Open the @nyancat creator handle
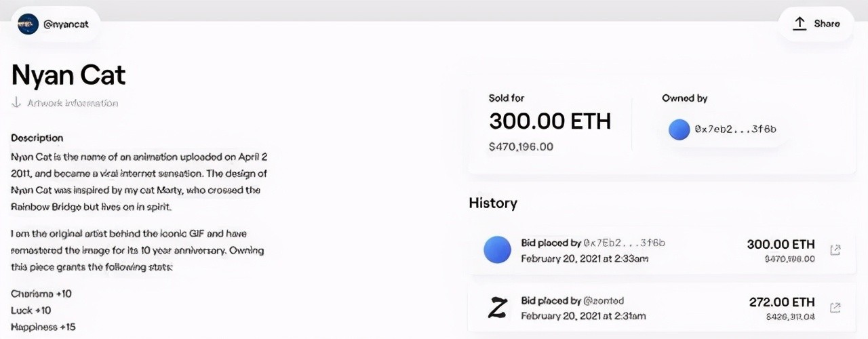 tap(66, 24)
